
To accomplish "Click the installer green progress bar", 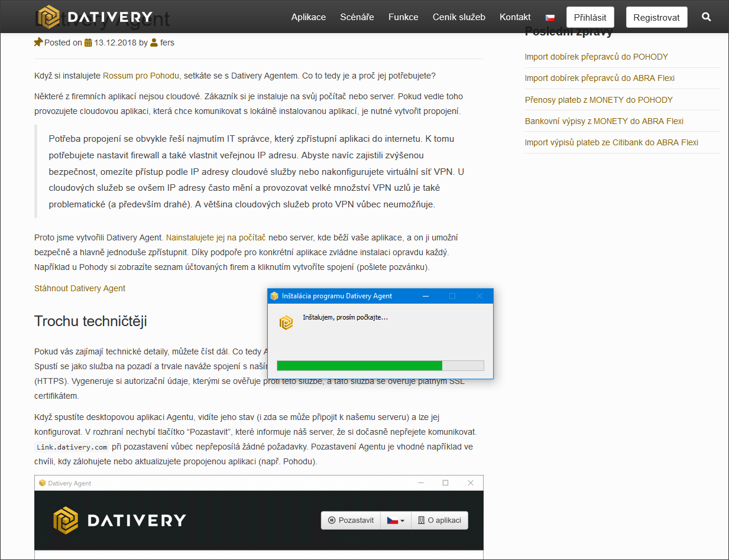I will pyautogui.click(x=380, y=366).
